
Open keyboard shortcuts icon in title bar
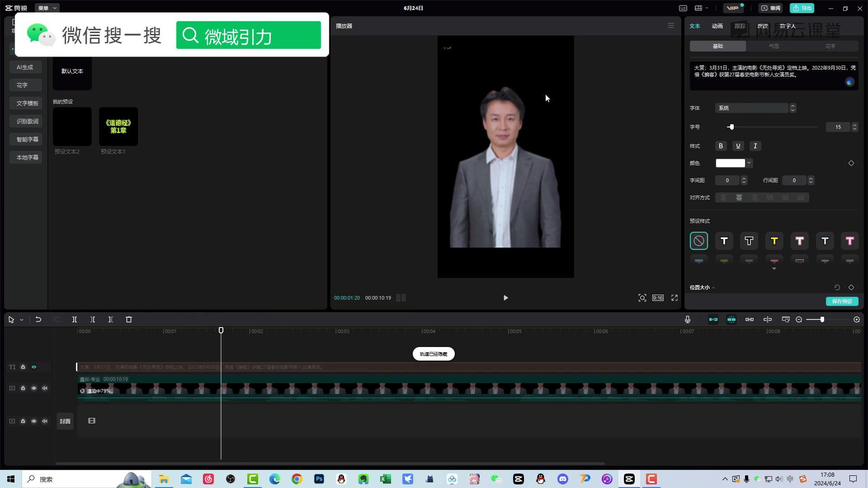[683, 8]
